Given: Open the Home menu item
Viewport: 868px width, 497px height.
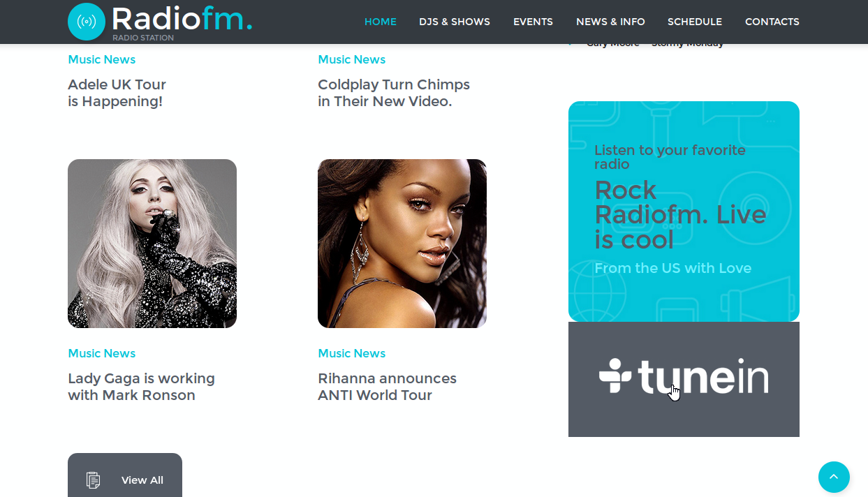Looking at the screenshot, I should tap(381, 22).
